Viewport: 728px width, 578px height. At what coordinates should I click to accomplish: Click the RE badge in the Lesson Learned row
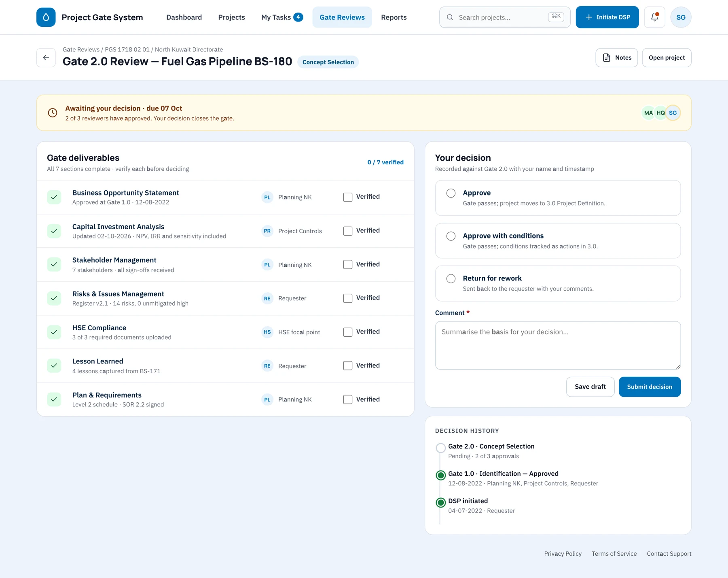coord(267,366)
